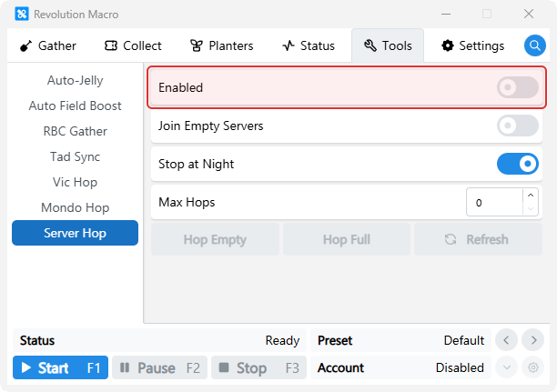
Task: Select Auto-Jelly in the sidebar
Action: pos(75,80)
